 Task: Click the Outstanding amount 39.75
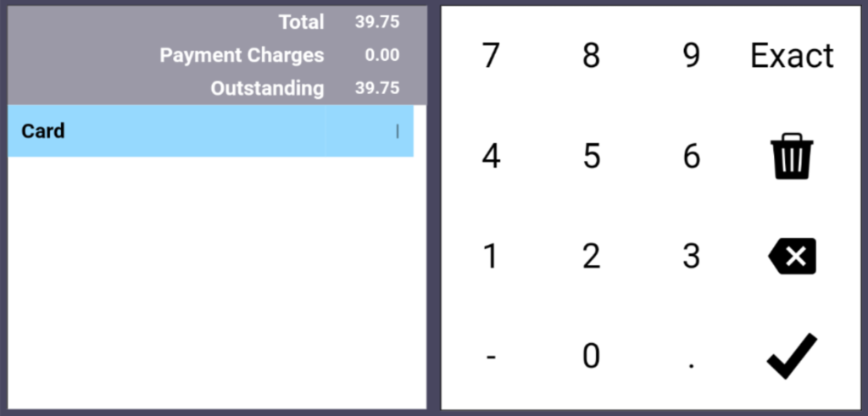click(377, 88)
